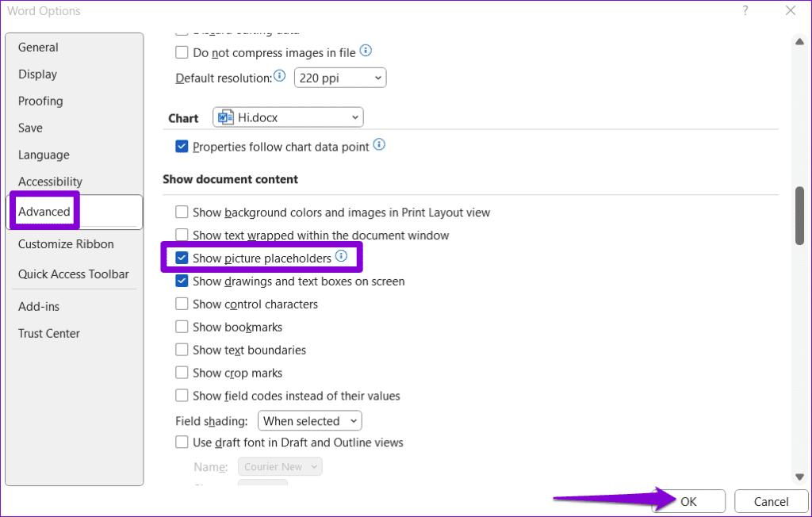Disable Show picture placeholders
Screen dimensions: 812x517
[182, 258]
